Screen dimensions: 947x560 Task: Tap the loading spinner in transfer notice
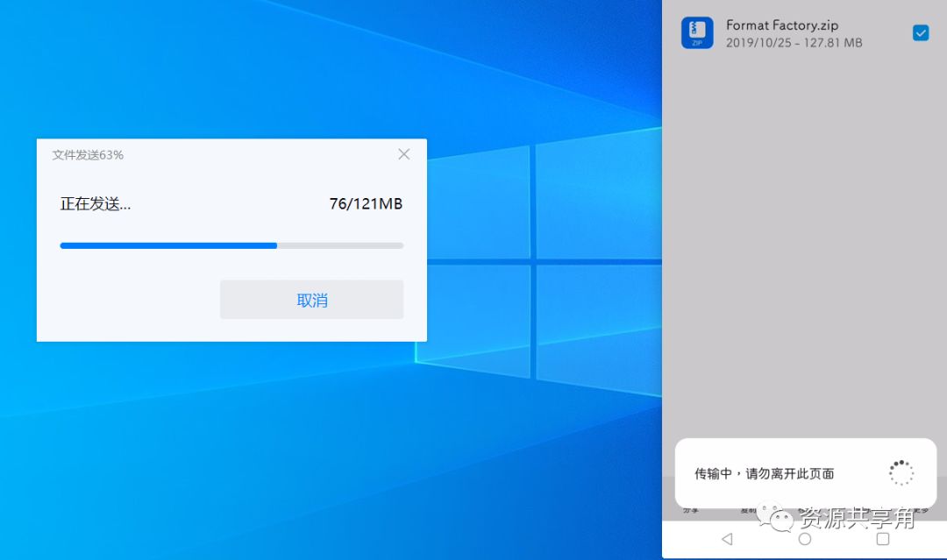(x=901, y=473)
